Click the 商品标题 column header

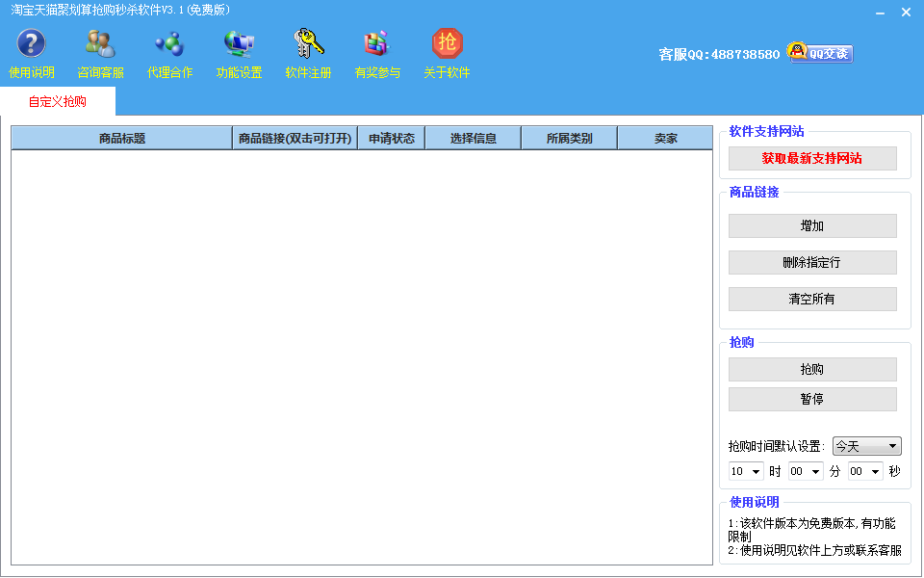pyautogui.click(x=122, y=139)
